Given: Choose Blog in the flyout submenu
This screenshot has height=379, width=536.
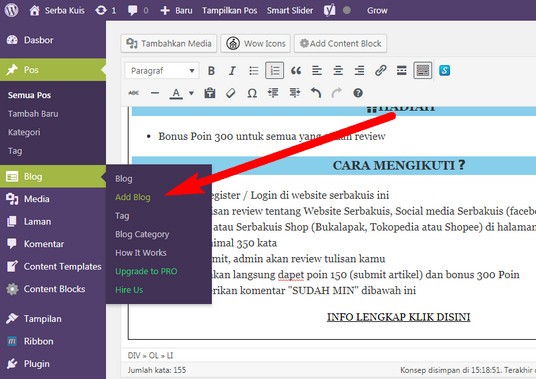Looking at the screenshot, I should pos(124,179).
